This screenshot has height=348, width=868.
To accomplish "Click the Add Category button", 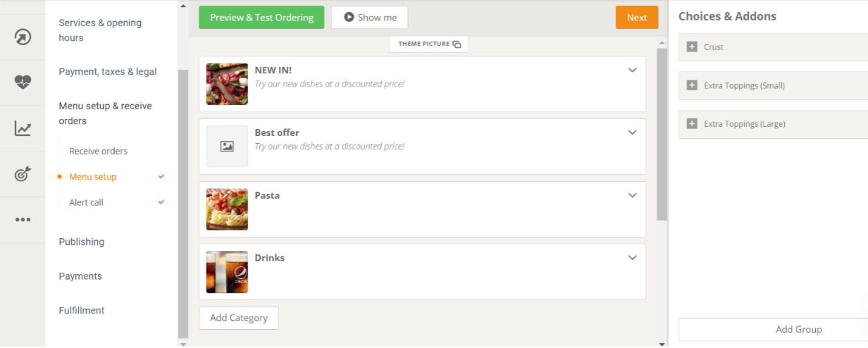I will click(x=239, y=318).
